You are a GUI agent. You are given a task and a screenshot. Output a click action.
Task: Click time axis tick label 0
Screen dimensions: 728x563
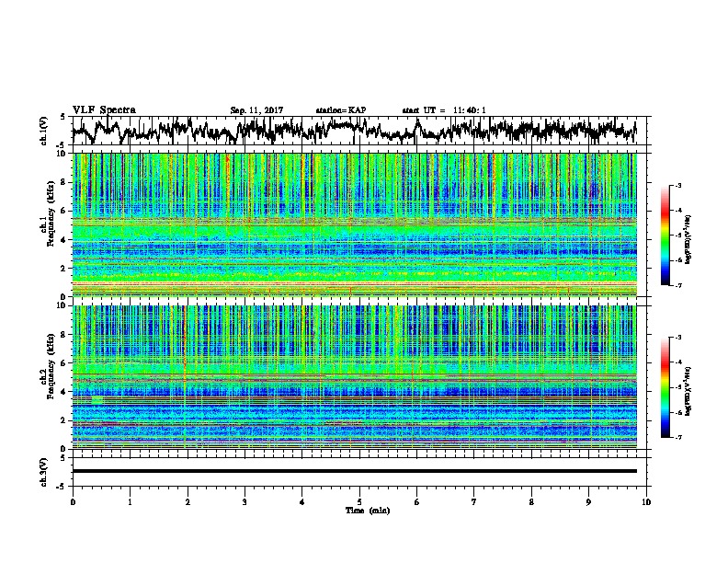pos(73,502)
